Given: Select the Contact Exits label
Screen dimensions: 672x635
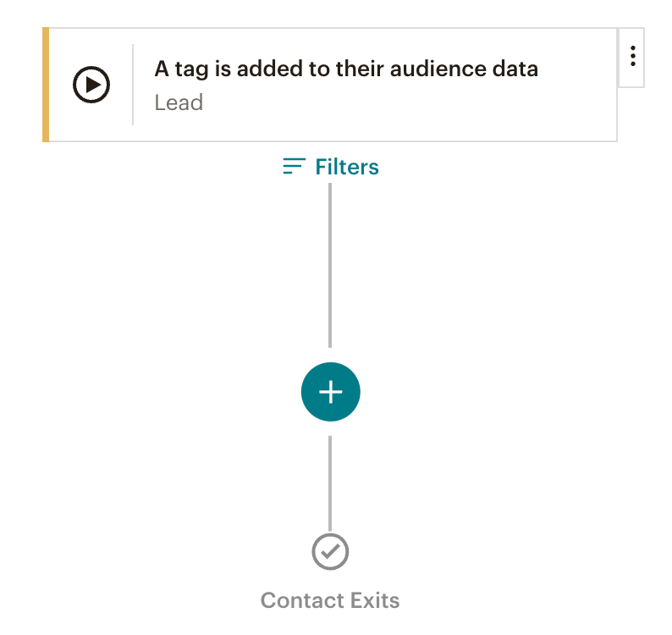Looking at the screenshot, I should 330,601.
